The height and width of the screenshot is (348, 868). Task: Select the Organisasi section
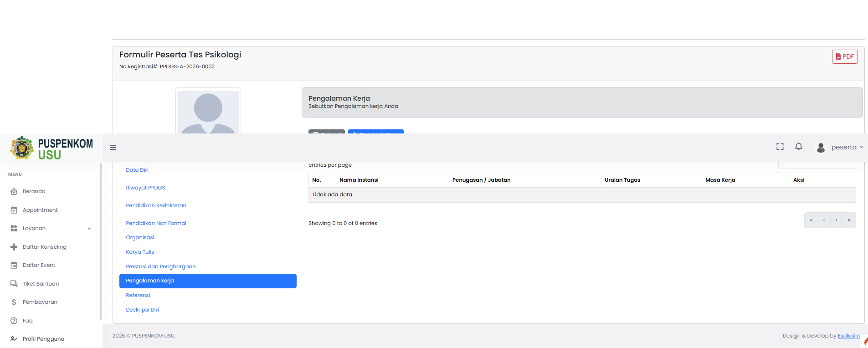click(x=140, y=237)
